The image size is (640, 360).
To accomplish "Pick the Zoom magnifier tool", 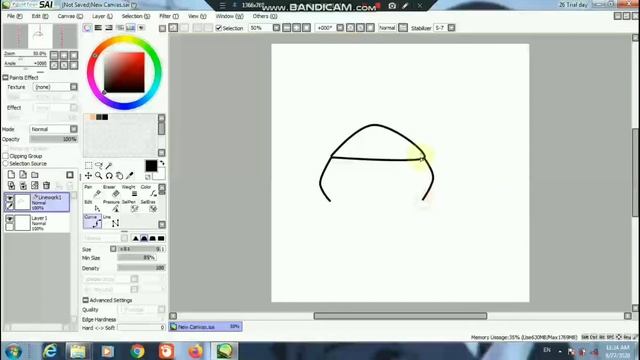I will tap(99, 176).
